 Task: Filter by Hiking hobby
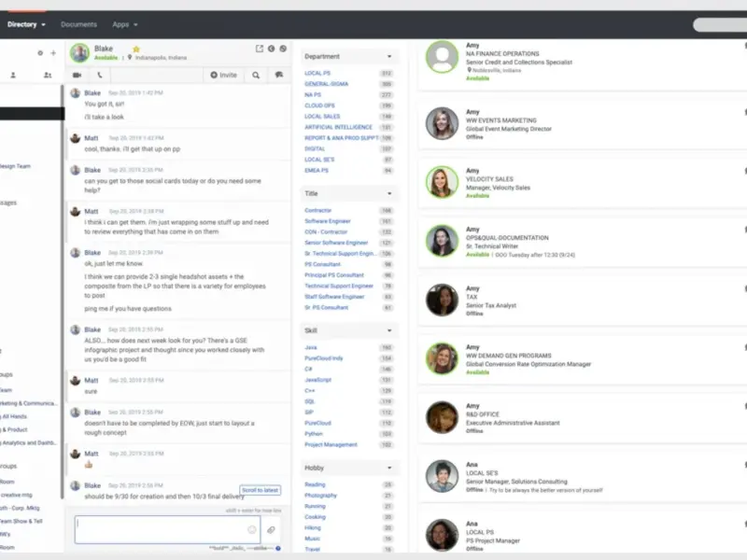(313, 527)
